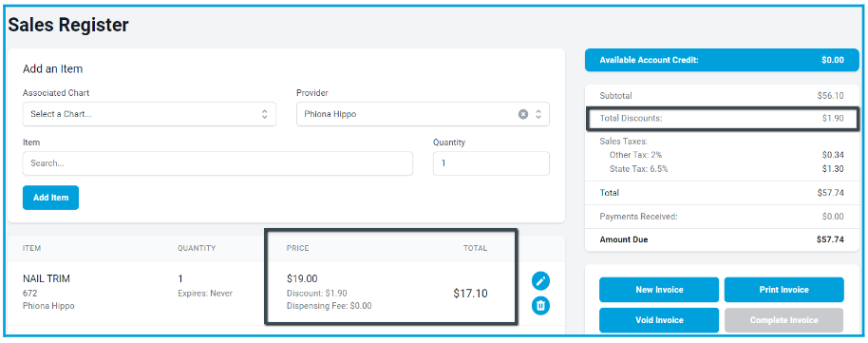
Task: Click Print Invoice
Action: pos(783,290)
